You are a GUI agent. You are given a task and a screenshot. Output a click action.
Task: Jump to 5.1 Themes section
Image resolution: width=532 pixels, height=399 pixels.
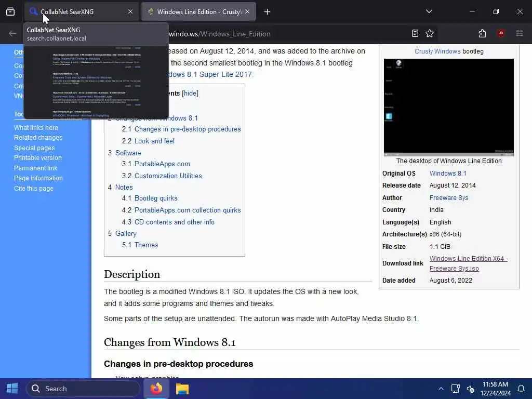[x=140, y=245]
